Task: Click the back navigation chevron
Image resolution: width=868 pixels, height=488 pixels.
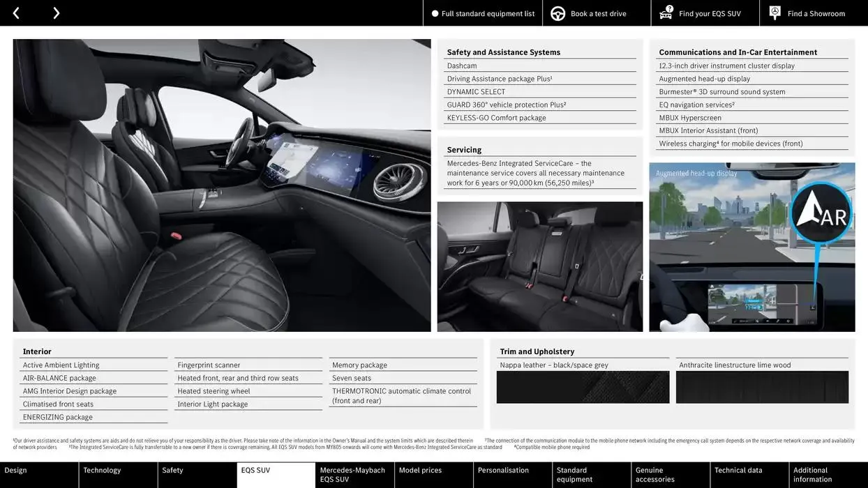Action: pyautogui.click(x=15, y=13)
